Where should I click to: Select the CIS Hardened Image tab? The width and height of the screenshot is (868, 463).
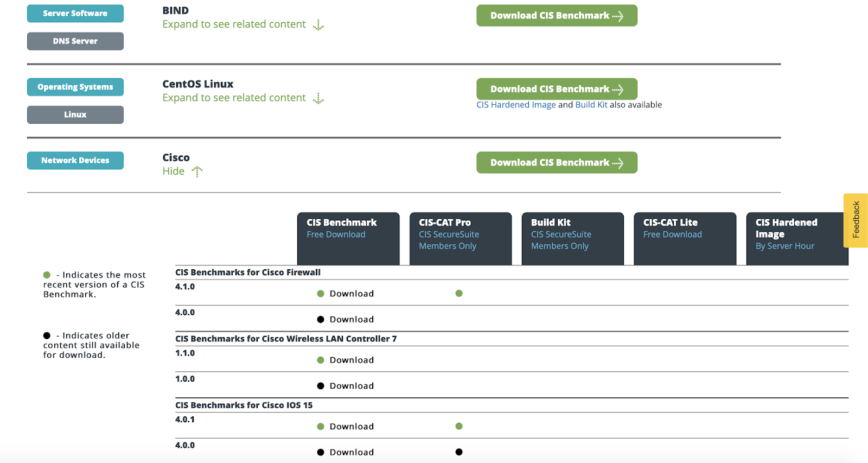pyautogui.click(x=797, y=238)
